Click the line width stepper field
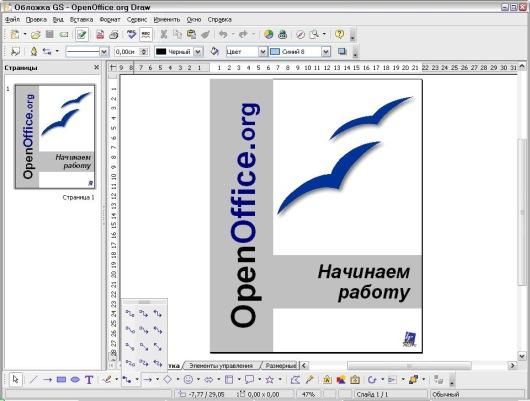 pyautogui.click(x=131, y=52)
